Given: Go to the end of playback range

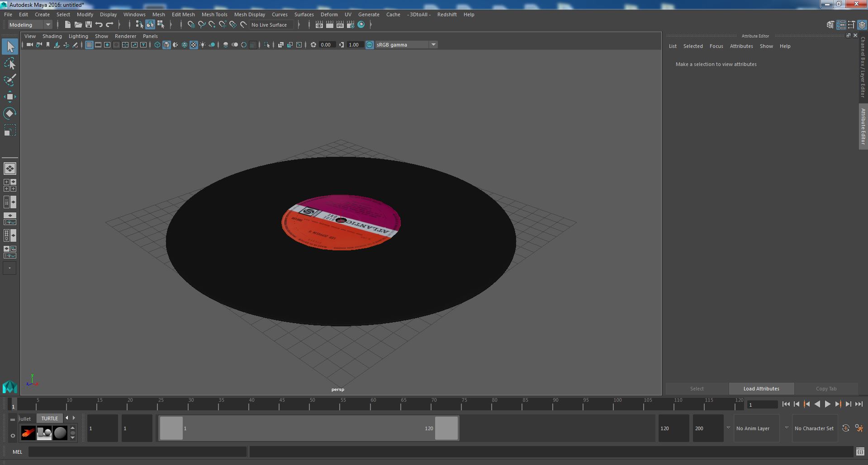Looking at the screenshot, I should pyautogui.click(x=859, y=404).
